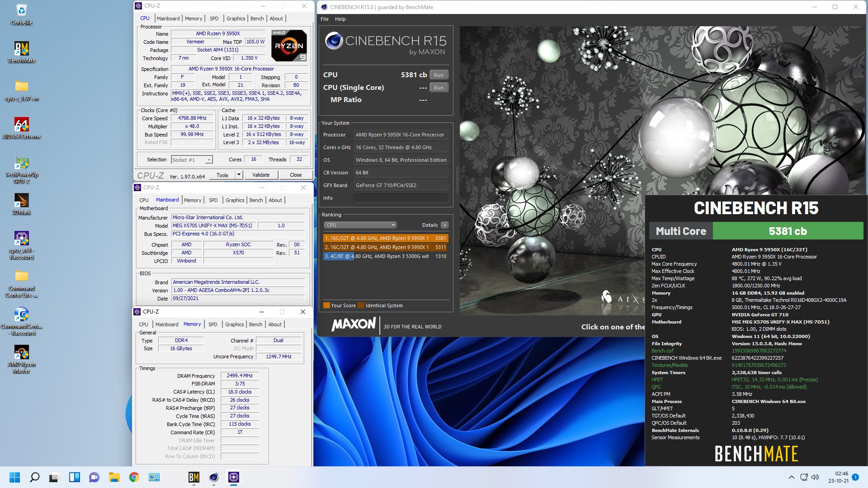Click the Close button in CPU-Z footer
868x488 pixels.
tap(296, 175)
